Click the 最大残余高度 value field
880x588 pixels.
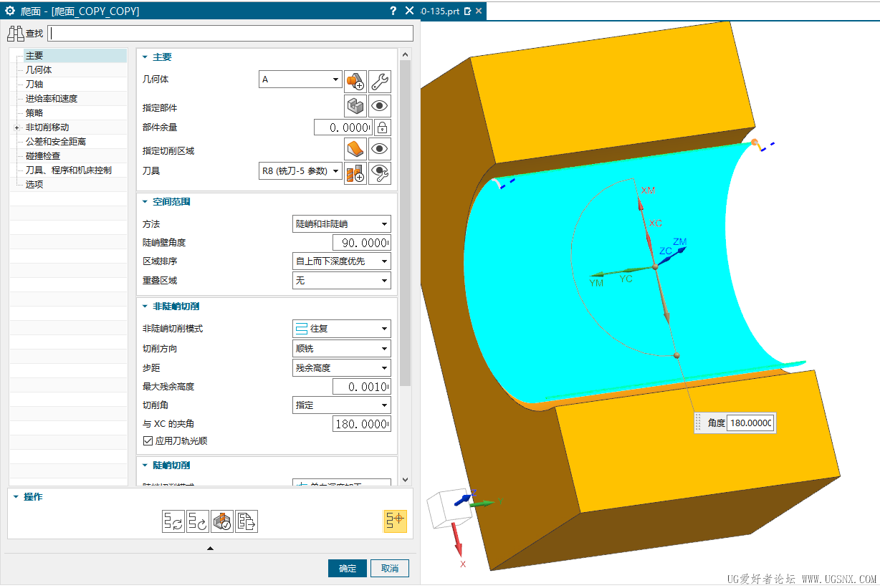pos(362,387)
